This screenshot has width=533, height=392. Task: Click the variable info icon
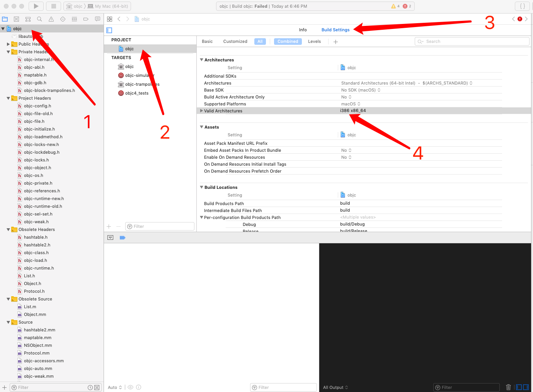[139, 387]
